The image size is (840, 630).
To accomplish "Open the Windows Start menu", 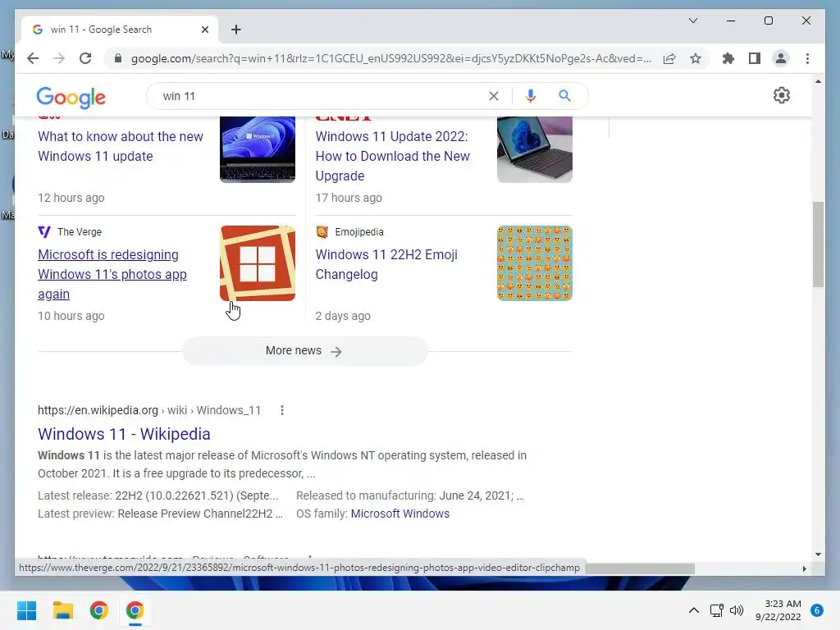I will coord(27,610).
